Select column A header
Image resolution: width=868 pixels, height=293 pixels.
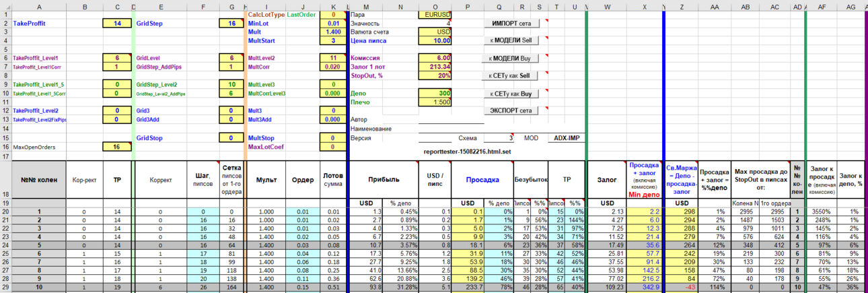[38, 5]
